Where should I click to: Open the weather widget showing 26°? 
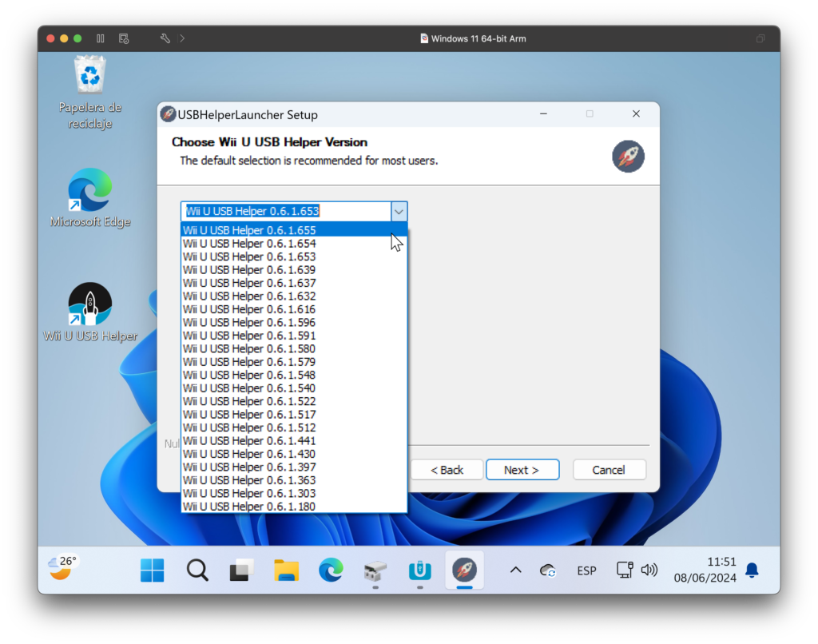click(62, 568)
